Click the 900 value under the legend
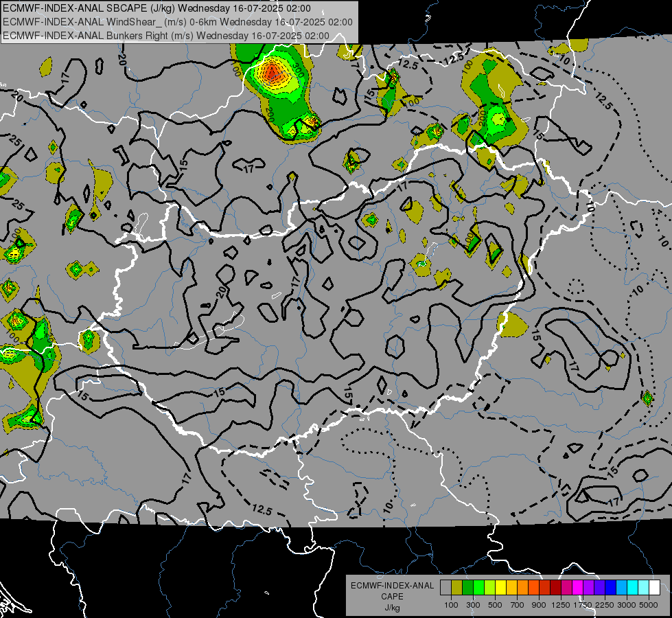This screenshot has height=618, width=672. tap(539, 605)
